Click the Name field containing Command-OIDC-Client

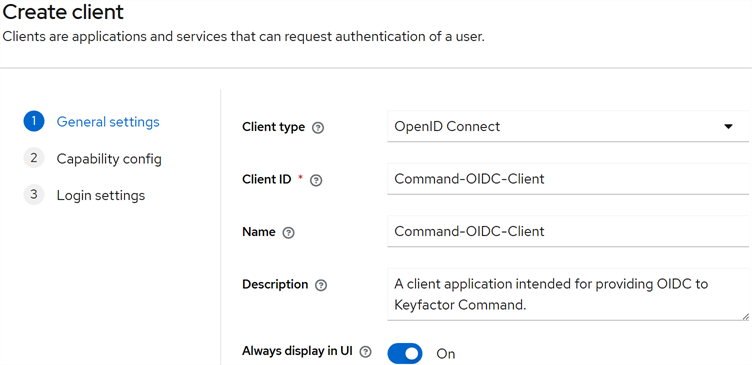pyautogui.click(x=568, y=231)
